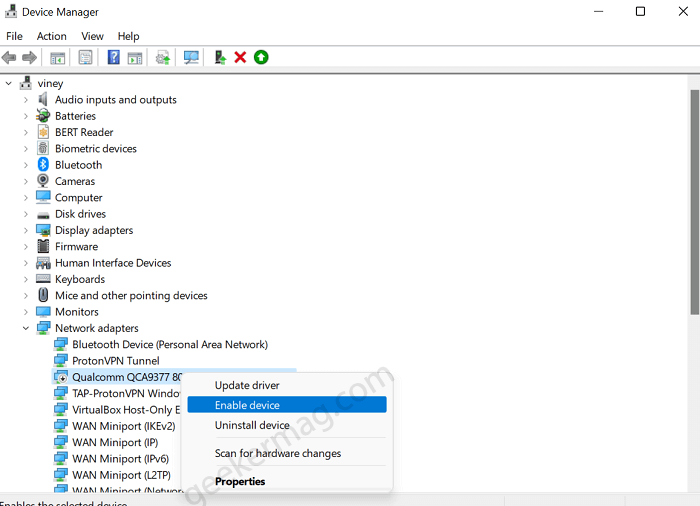Screen dimensions: 700x506
Task: Click the vertical scrollbar thumb
Action: pyautogui.click(x=695, y=202)
